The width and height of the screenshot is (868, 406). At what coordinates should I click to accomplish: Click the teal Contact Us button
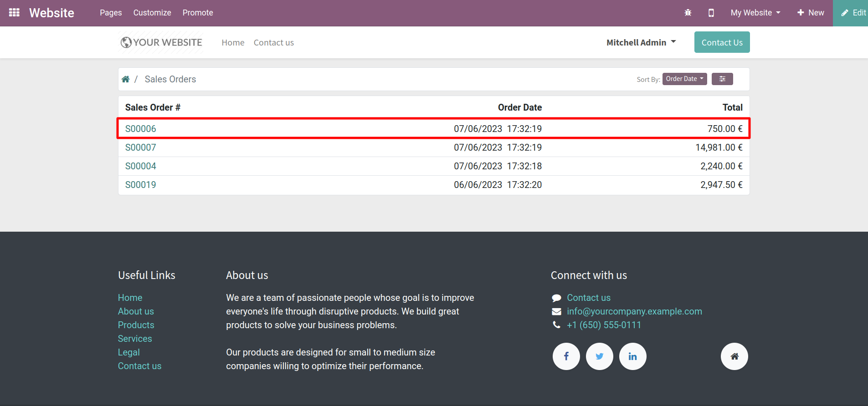point(722,42)
